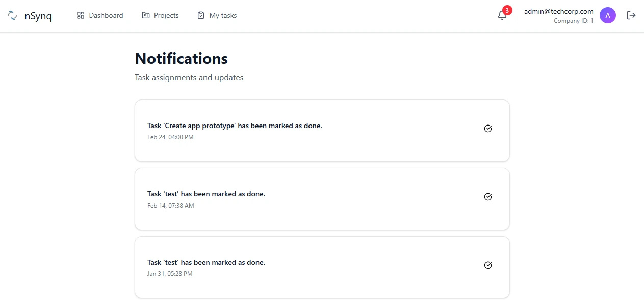Open the My tasks page
Image resolution: width=644 pixels, height=301 pixels.
[x=223, y=15]
